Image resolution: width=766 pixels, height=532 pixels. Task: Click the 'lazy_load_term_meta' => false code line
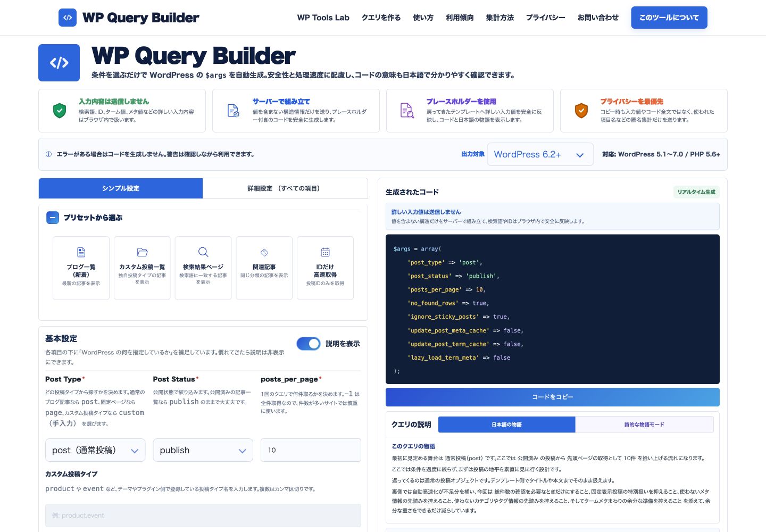point(459,358)
